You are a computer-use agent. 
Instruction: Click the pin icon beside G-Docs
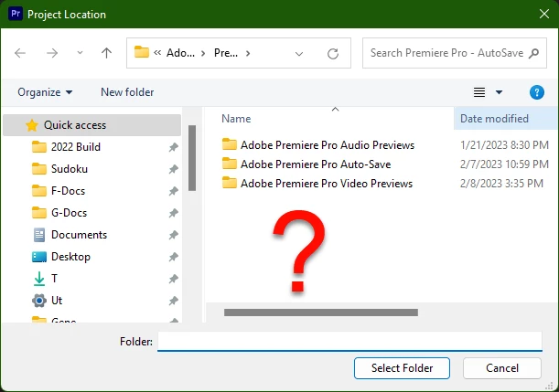tap(174, 213)
